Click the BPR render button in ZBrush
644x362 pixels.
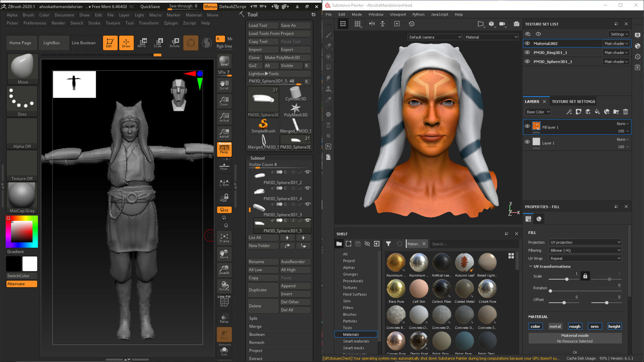(224, 61)
